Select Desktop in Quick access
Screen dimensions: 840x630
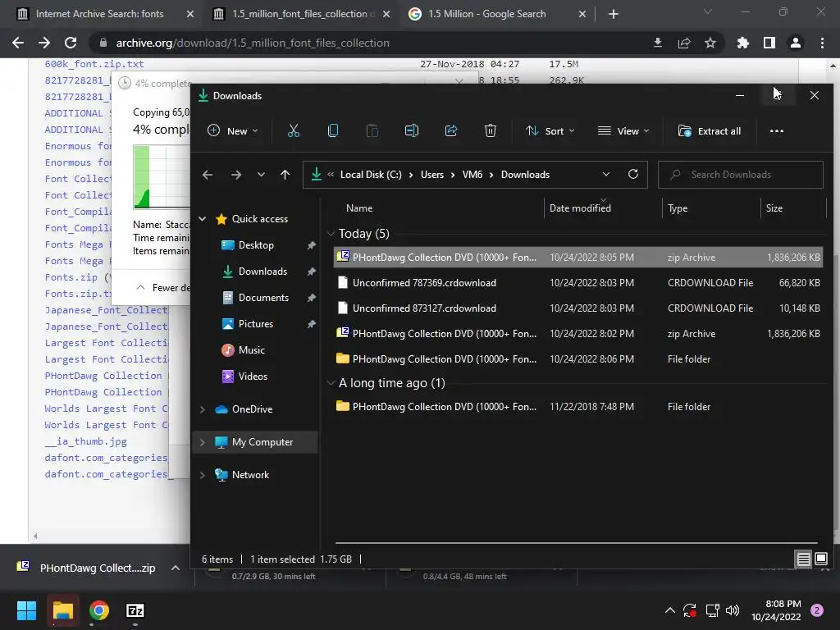tap(256, 244)
